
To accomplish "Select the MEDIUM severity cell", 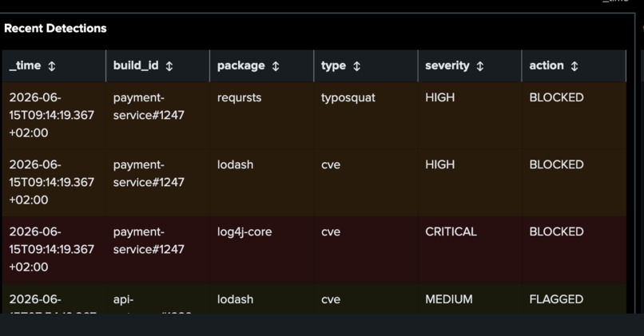I will (x=449, y=299).
